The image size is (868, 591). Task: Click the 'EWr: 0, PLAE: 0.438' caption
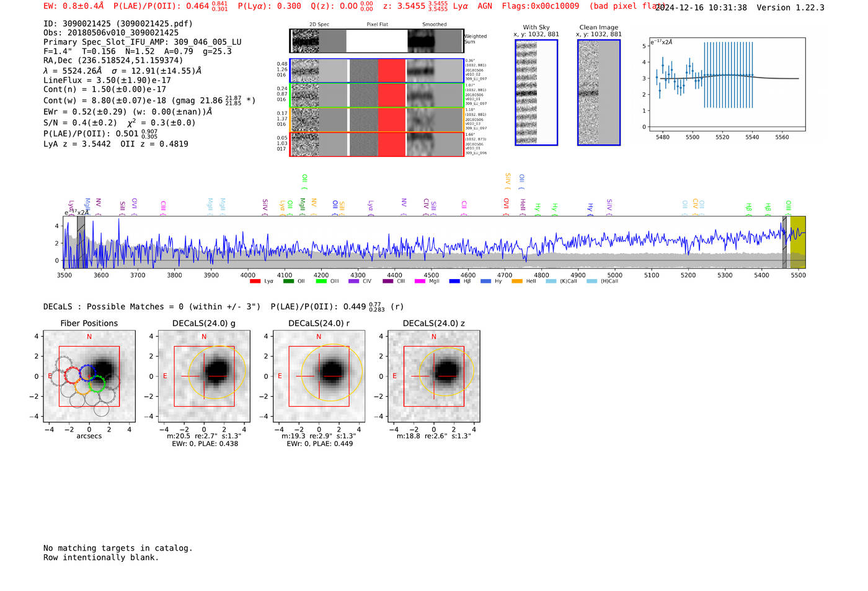205,444
